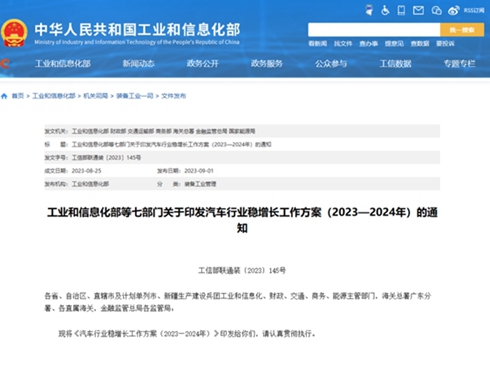Click the 找文件 quick link under search

click(343, 44)
